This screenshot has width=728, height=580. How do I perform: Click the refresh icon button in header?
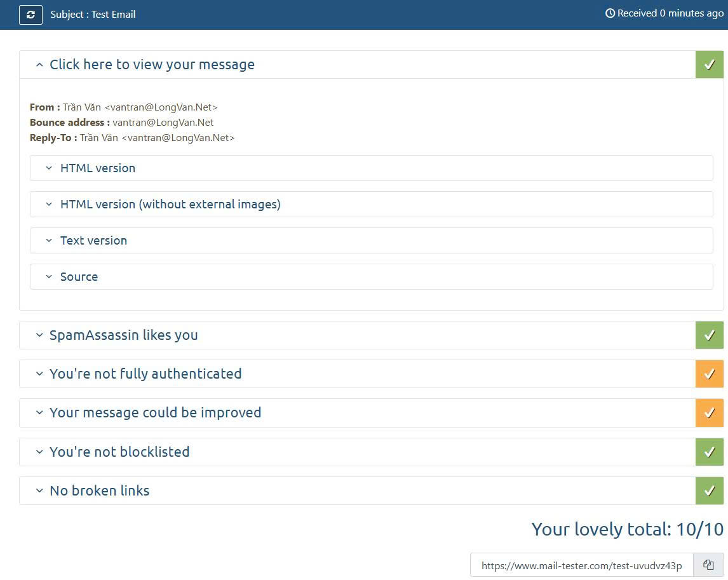click(30, 15)
